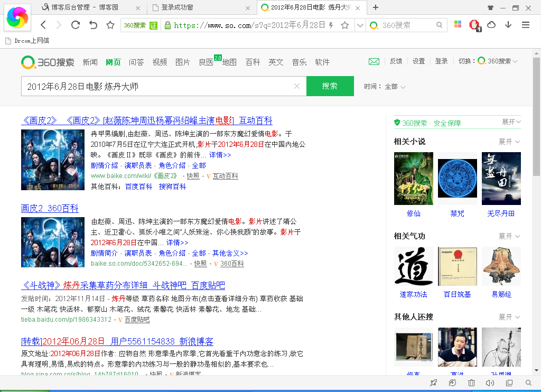Open a new tab with plus button

[x=376, y=7]
